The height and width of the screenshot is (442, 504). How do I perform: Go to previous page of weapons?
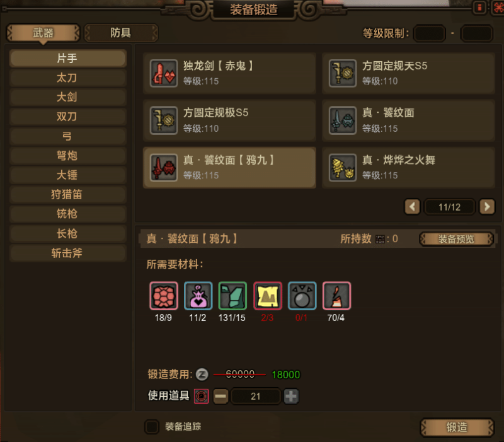[x=413, y=207]
